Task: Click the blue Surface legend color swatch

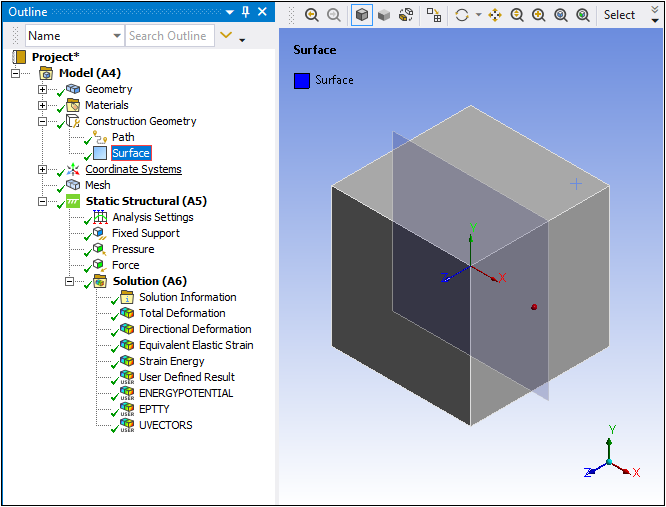Action: (x=302, y=80)
